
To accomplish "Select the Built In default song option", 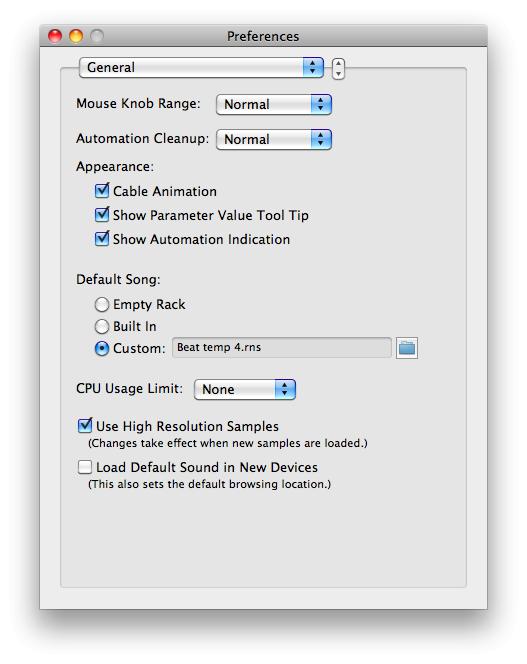I will point(102,326).
